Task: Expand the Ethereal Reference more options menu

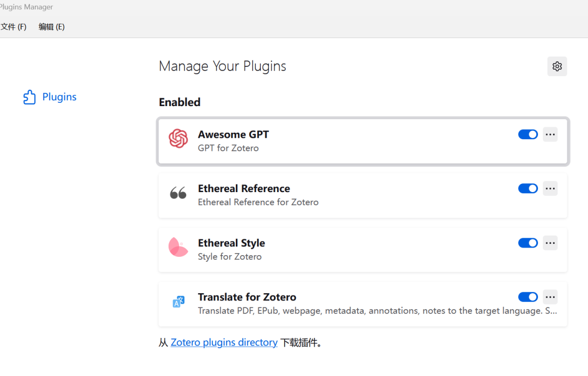Action: [x=550, y=189]
